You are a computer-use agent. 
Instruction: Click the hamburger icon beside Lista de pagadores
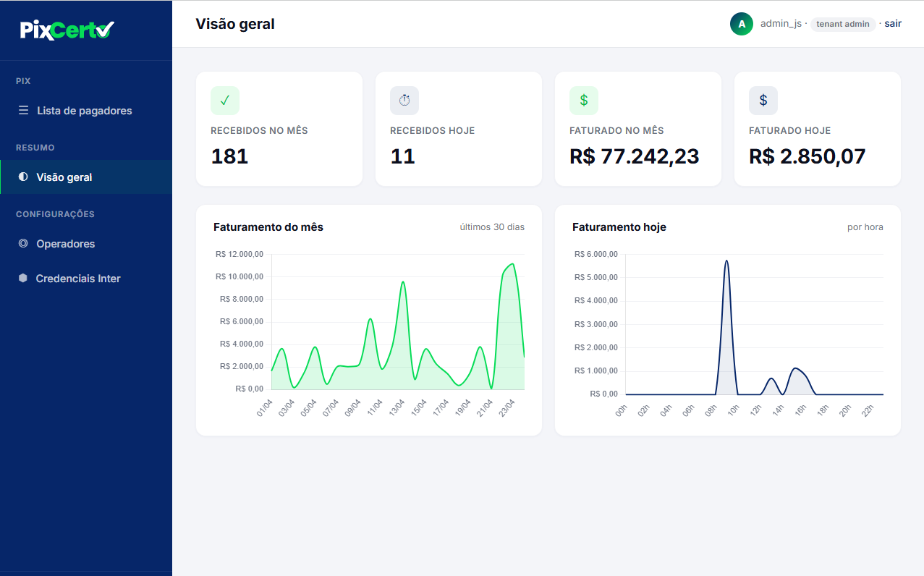pos(23,111)
